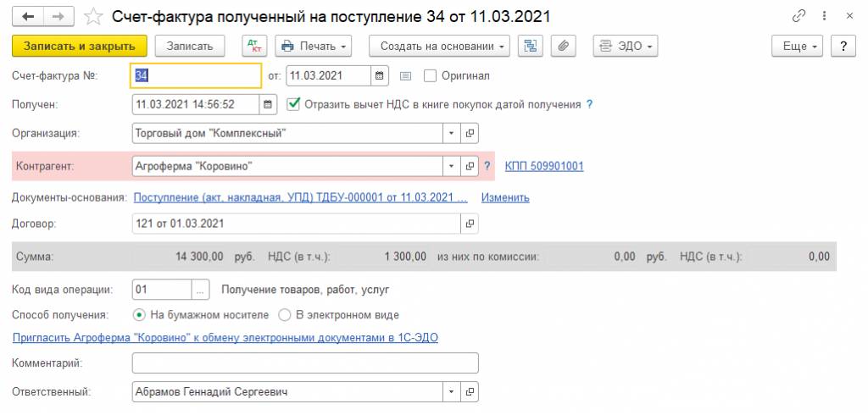Viewport: 868px width, 415px height.
Task: Add document to favorites with star icon
Action: pyautogui.click(x=95, y=16)
